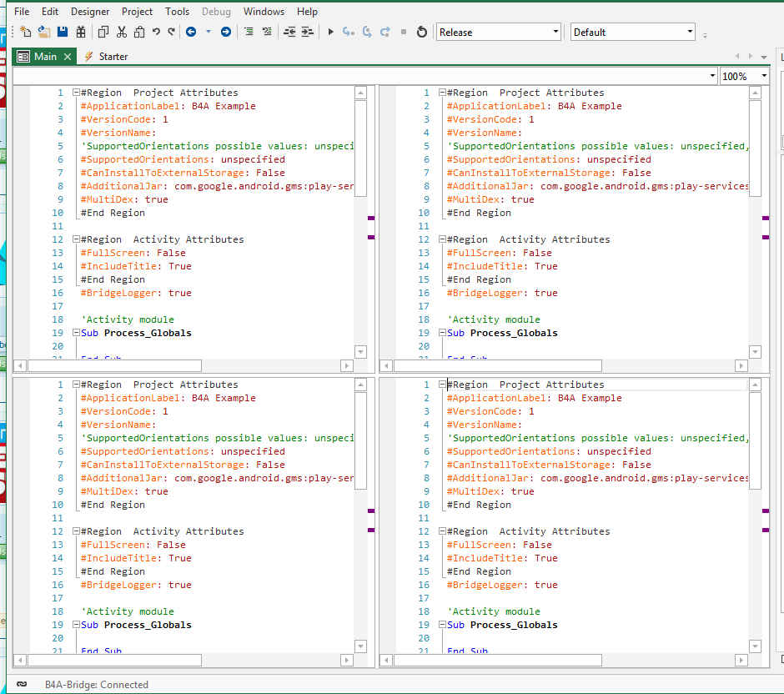Open the 100% zoom level dropdown
This screenshot has height=694, width=784.
(x=745, y=76)
